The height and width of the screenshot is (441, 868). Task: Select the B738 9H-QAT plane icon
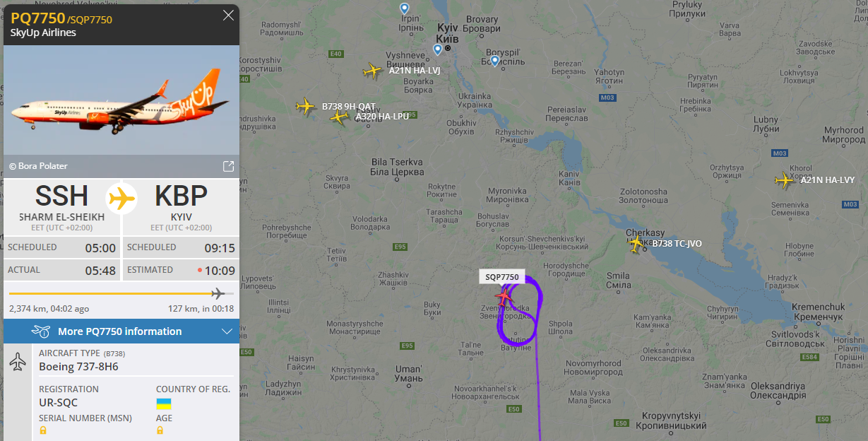click(305, 106)
